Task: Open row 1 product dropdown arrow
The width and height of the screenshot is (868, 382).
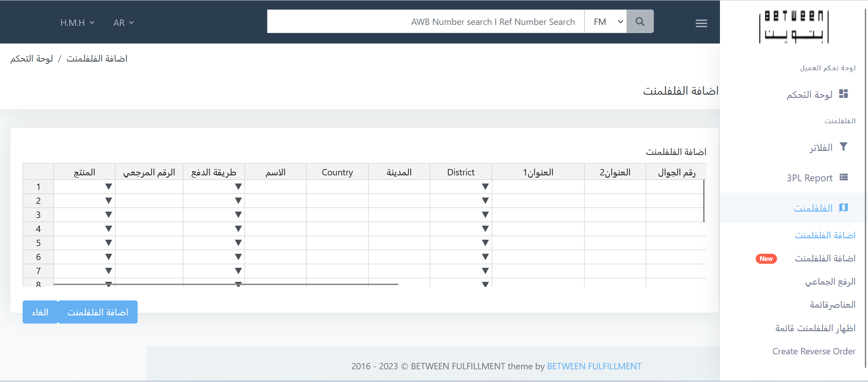Action: coord(108,187)
